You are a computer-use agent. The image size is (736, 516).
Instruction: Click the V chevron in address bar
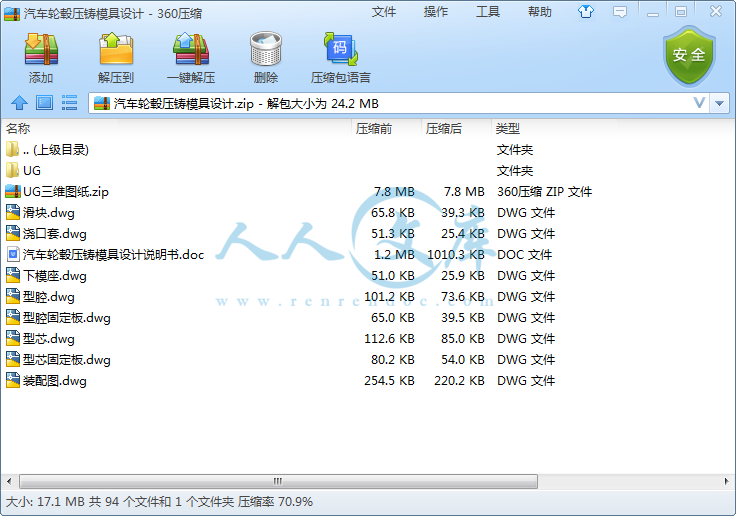(699, 103)
